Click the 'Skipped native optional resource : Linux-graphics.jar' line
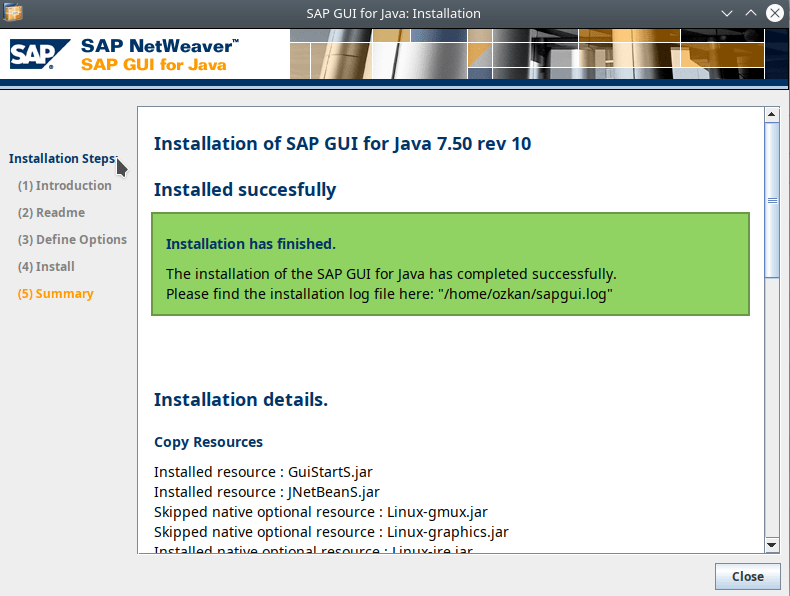The height and width of the screenshot is (596, 790). point(331,532)
